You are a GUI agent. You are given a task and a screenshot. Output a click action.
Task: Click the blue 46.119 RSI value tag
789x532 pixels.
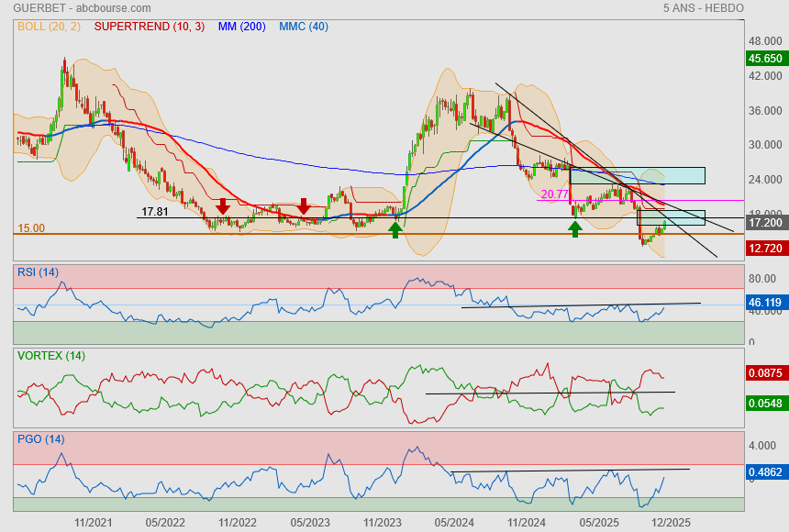pyautogui.click(x=765, y=302)
